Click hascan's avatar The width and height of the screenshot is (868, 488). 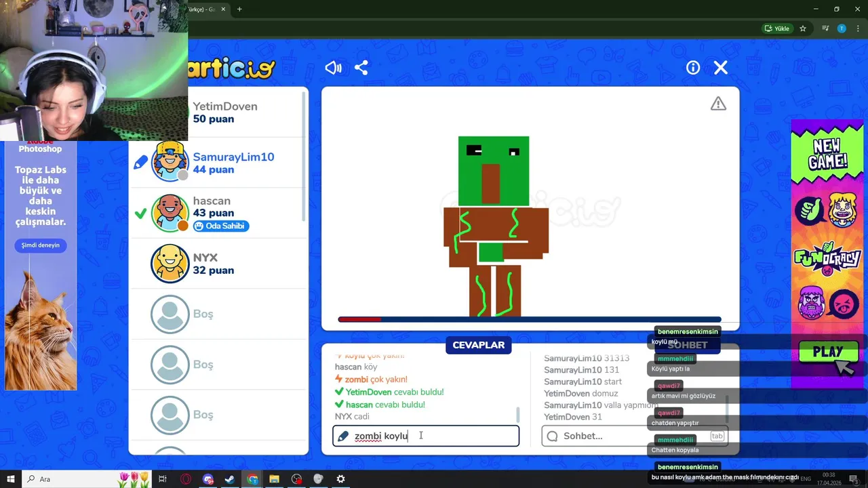click(x=170, y=213)
